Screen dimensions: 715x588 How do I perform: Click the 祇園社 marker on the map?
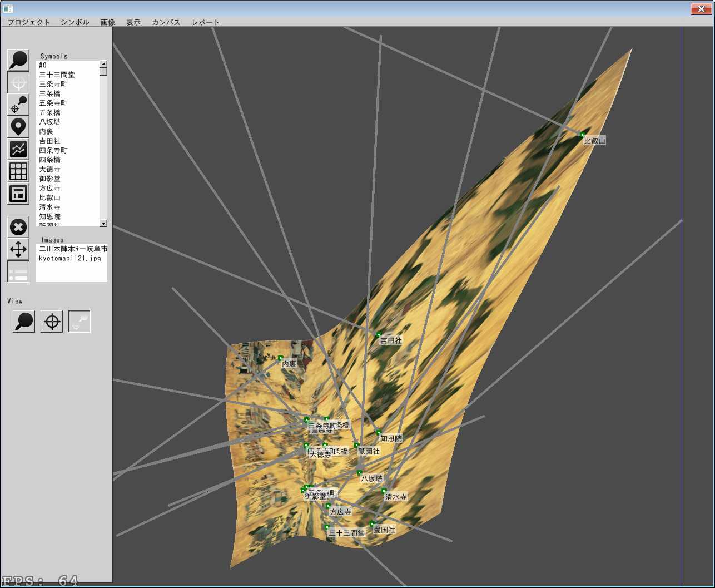[356, 445]
